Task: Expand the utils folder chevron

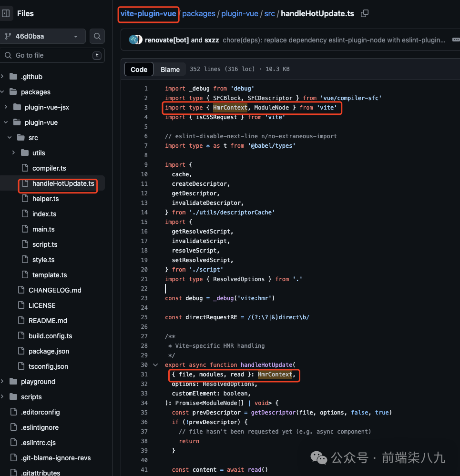Action: point(13,152)
